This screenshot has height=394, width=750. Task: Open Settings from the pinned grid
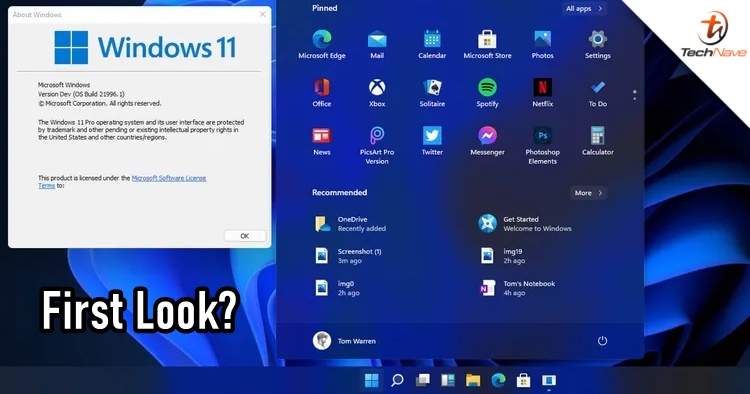click(x=597, y=44)
